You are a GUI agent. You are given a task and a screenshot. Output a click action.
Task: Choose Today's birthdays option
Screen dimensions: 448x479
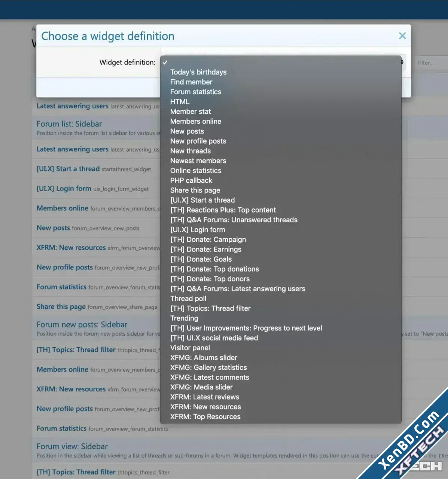[281, 72]
